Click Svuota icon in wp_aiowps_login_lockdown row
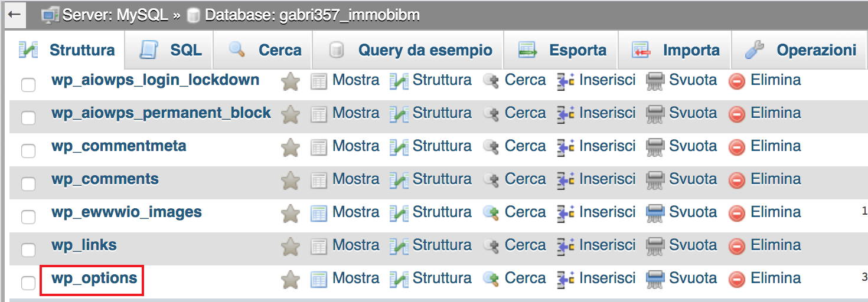Image resolution: width=868 pixels, height=302 pixels. click(655, 80)
